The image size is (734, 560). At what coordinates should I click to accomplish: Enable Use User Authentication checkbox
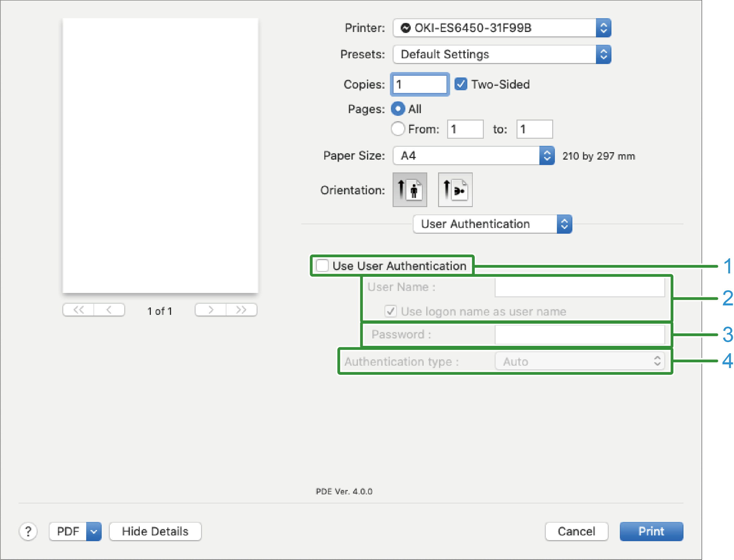click(322, 266)
